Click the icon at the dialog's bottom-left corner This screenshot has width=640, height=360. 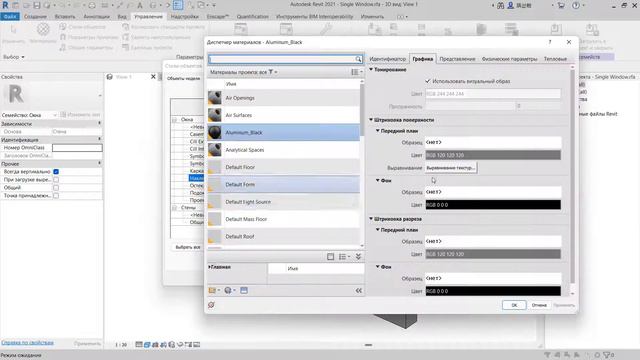click(211, 305)
